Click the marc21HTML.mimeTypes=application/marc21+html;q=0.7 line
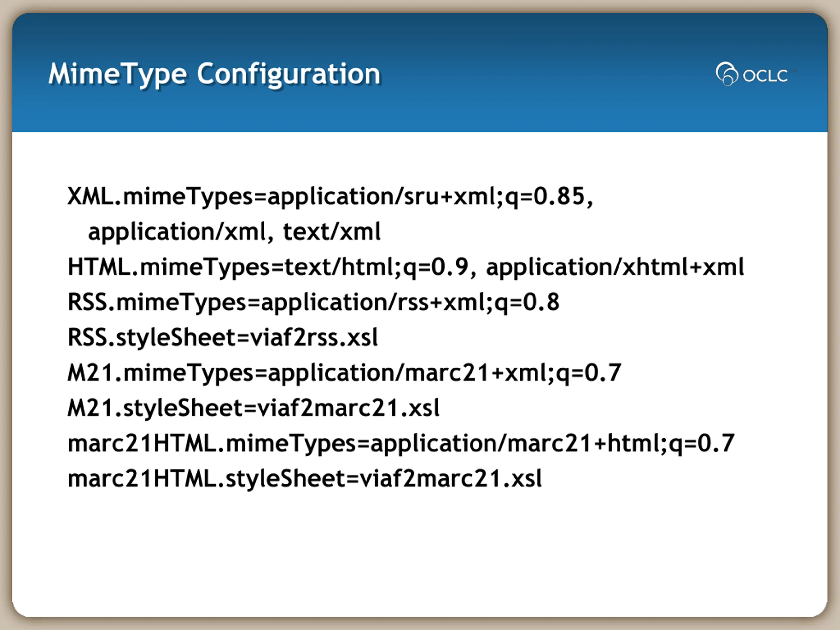Viewport: 840px width, 630px height. [401, 444]
